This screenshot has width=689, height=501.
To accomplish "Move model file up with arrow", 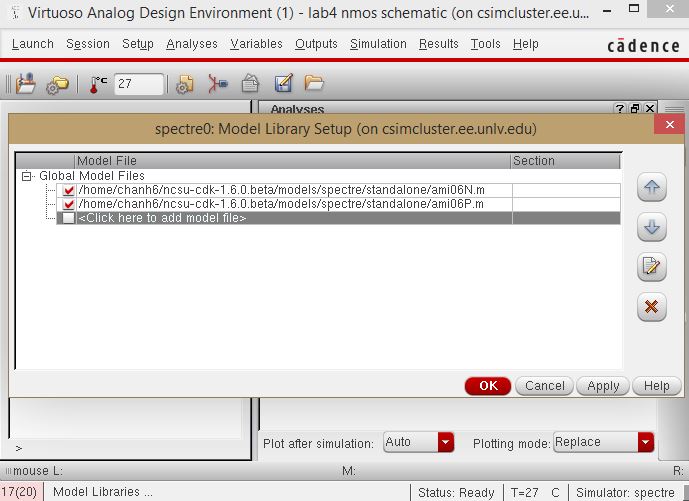I will coord(652,187).
